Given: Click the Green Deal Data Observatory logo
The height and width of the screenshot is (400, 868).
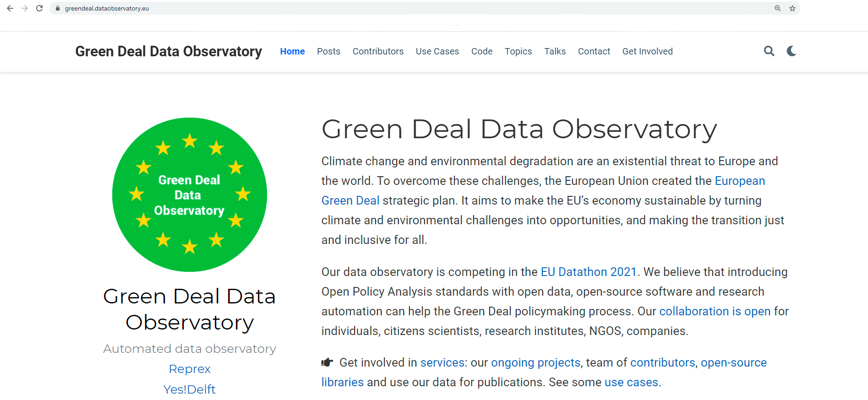Looking at the screenshot, I should click(x=169, y=51).
